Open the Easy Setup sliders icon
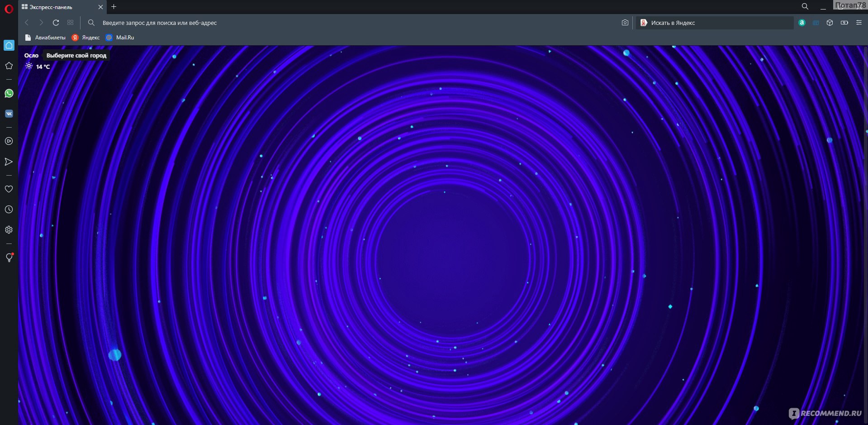868x425 pixels. [859, 23]
